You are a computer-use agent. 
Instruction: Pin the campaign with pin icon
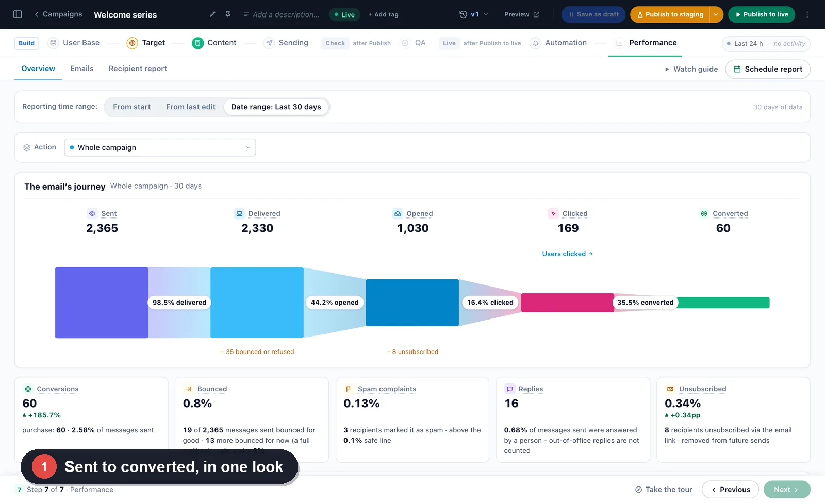tap(228, 14)
